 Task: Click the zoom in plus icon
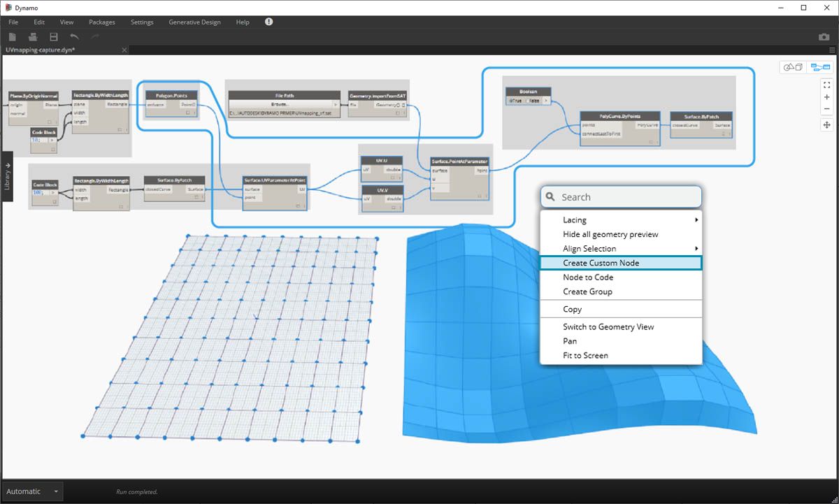[826, 97]
